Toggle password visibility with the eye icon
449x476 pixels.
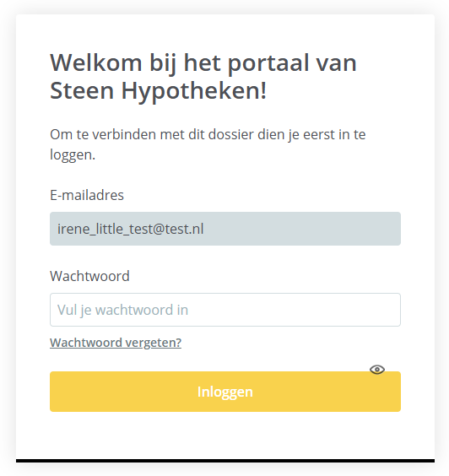(377, 370)
